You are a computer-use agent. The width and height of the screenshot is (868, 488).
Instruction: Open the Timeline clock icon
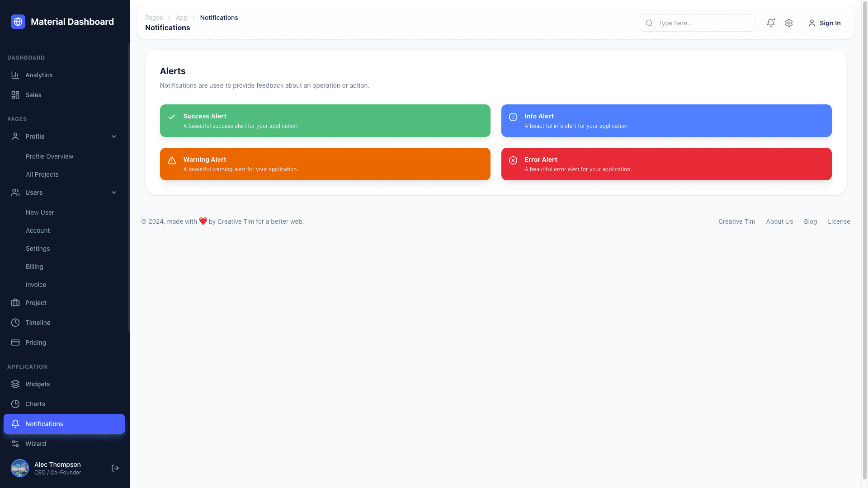(15, 322)
